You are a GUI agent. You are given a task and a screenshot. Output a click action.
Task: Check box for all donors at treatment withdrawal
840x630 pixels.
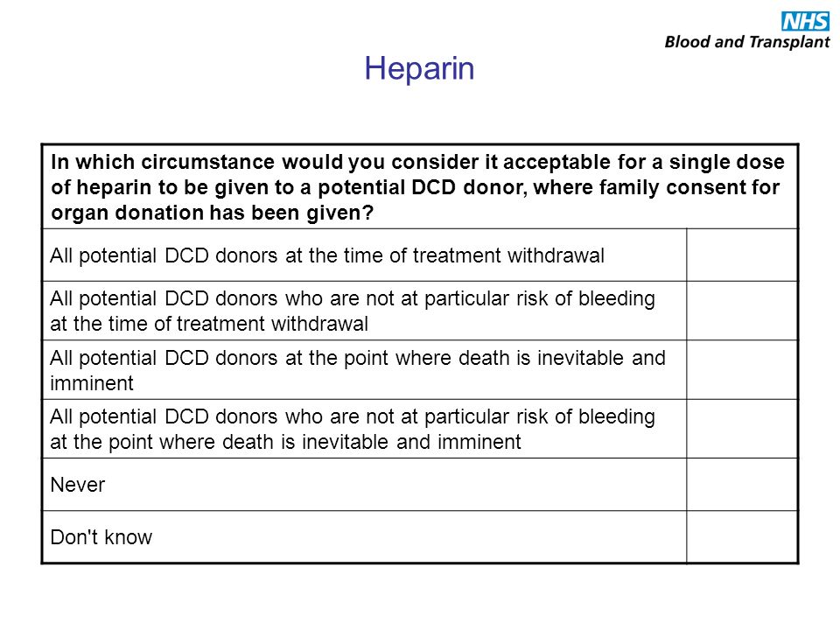pos(742,255)
